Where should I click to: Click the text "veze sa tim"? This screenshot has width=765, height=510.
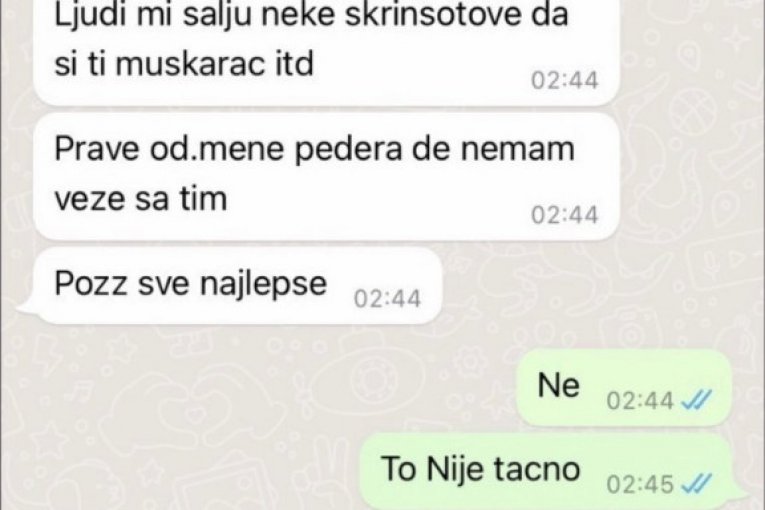(141, 199)
